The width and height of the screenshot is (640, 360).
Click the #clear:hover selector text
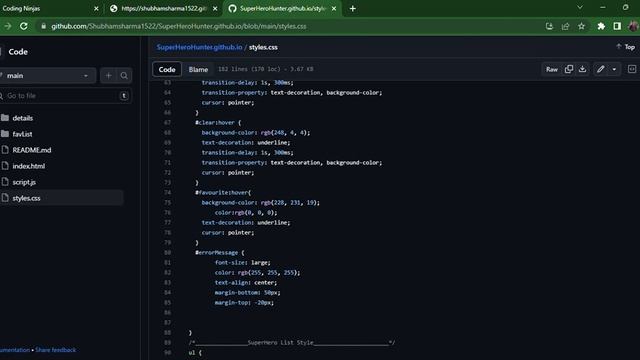pyautogui.click(x=215, y=122)
